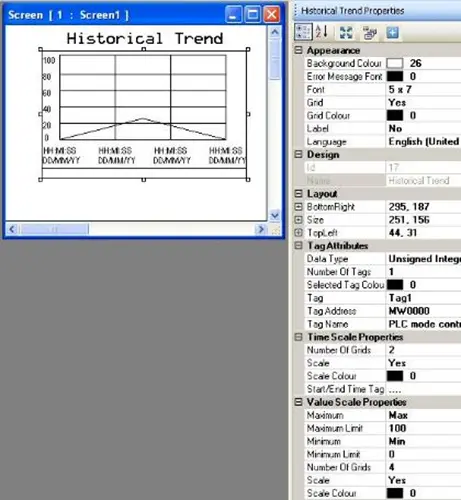Click the Historical Trend Properties panel title
The width and height of the screenshot is (461, 500).
tap(352, 11)
